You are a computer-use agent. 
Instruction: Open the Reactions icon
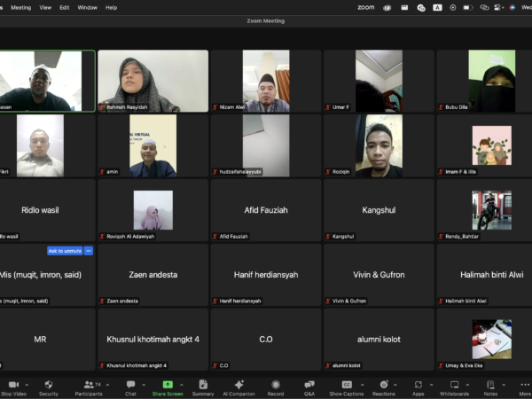click(x=384, y=385)
